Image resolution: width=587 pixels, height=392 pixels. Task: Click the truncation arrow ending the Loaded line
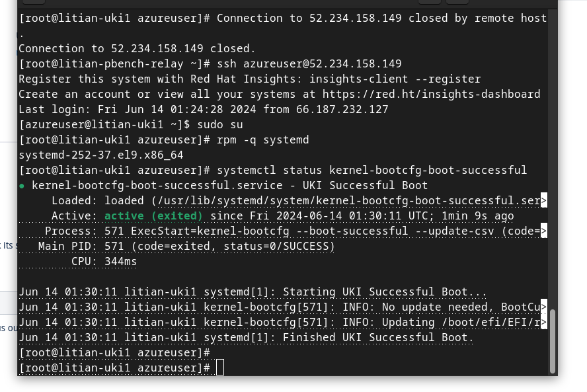[x=543, y=201]
